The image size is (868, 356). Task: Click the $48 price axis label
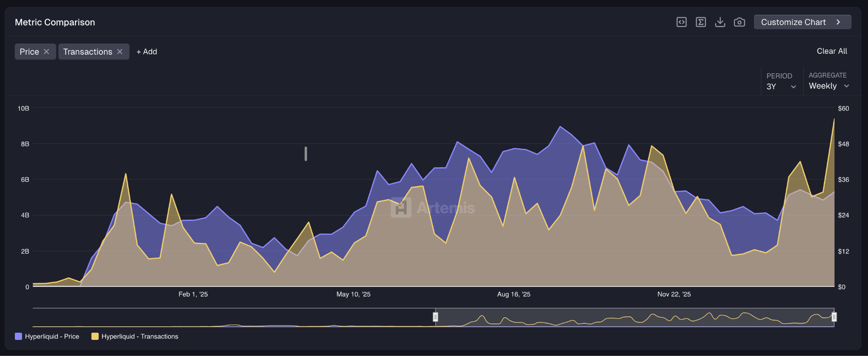pos(843,144)
